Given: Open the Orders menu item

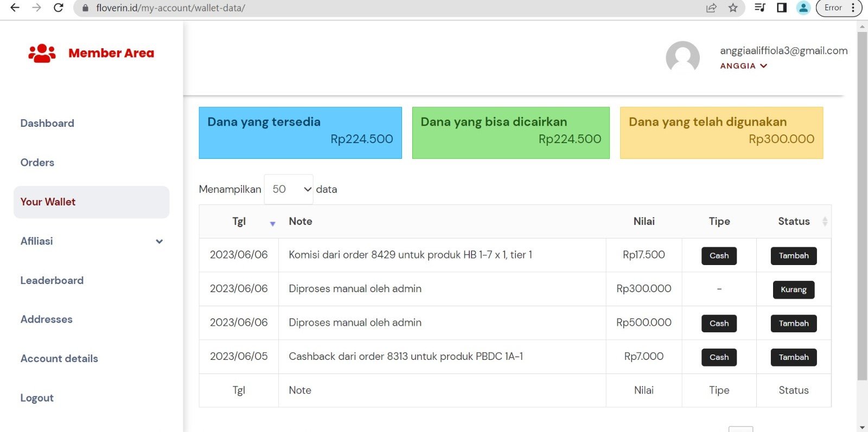Looking at the screenshot, I should click(x=37, y=163).
